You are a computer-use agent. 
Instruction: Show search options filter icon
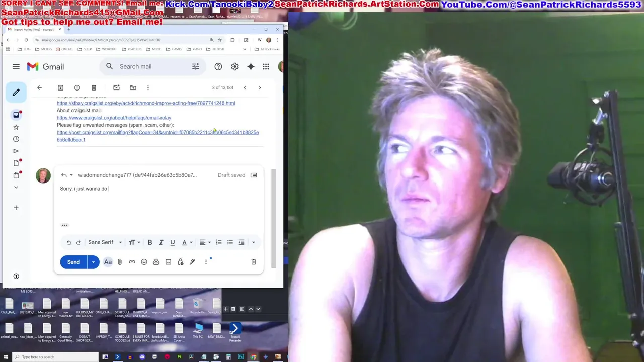[196, 66]
